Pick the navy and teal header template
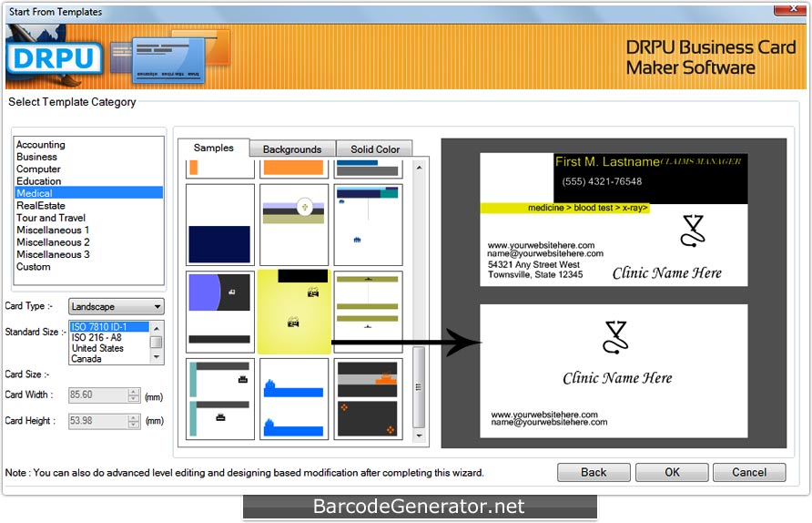This screenshot has width=812, height=523. click(x=368, y=224)
